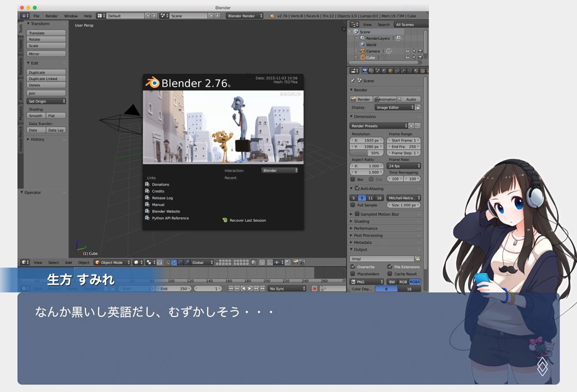Adjust the 50% resolution percentage slider
This screenshot has height=392, width=577.
(x=366, y=153)
